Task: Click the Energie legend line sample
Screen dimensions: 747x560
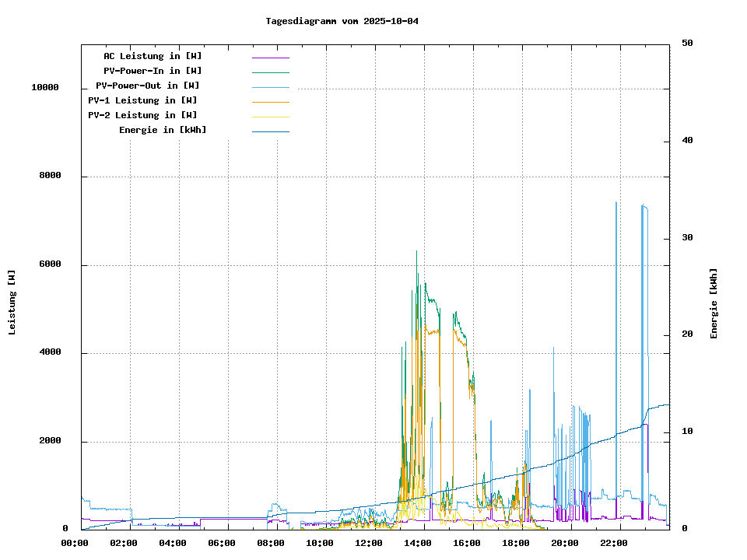Action: tap(270, 131)
